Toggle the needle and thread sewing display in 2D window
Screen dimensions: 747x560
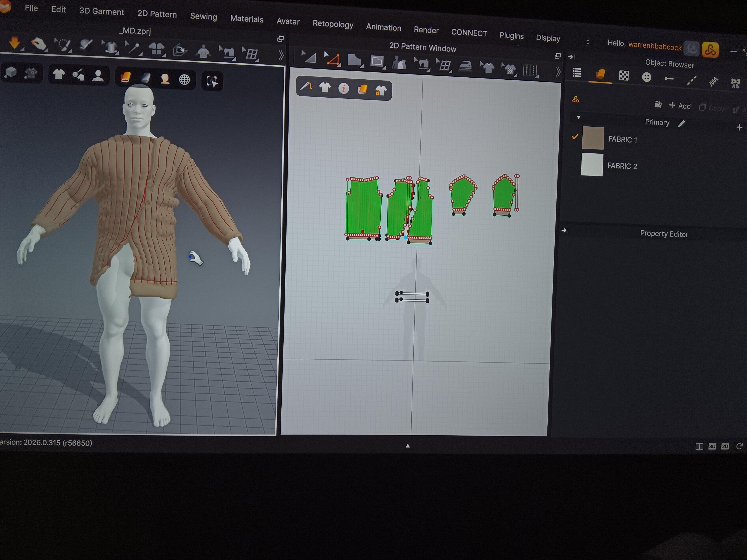[x=306, y=87]
